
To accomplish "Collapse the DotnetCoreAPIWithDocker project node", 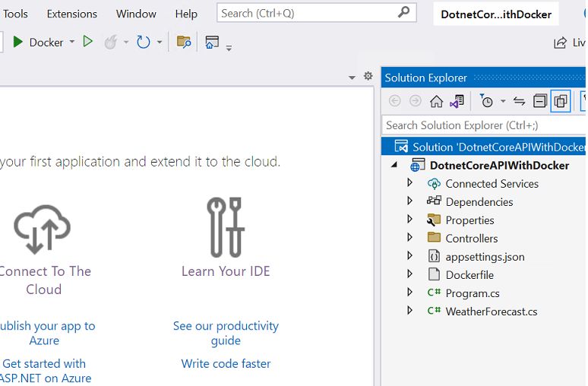I will tap(394, 165).
